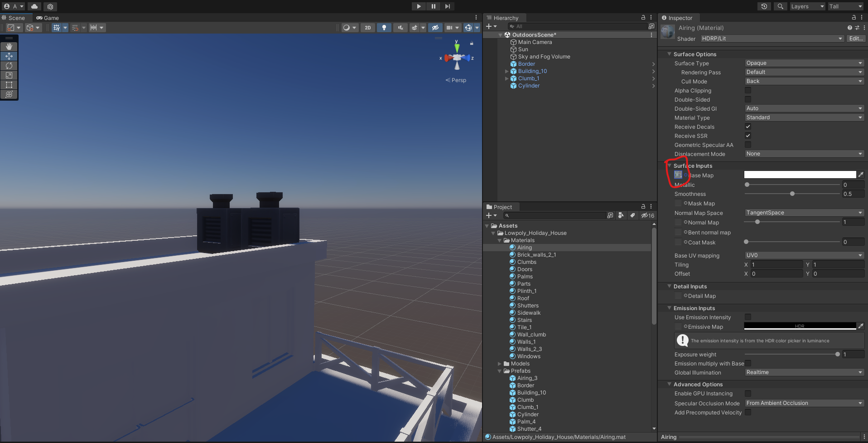Select the Transform tool
This screenshot has height=443, width=868.
coord(9,94)
